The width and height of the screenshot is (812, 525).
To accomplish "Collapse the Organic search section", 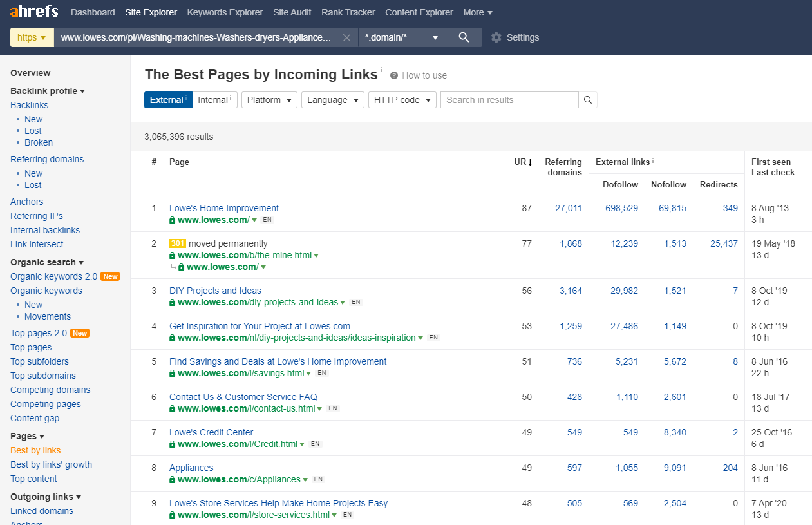I will 47,262.
